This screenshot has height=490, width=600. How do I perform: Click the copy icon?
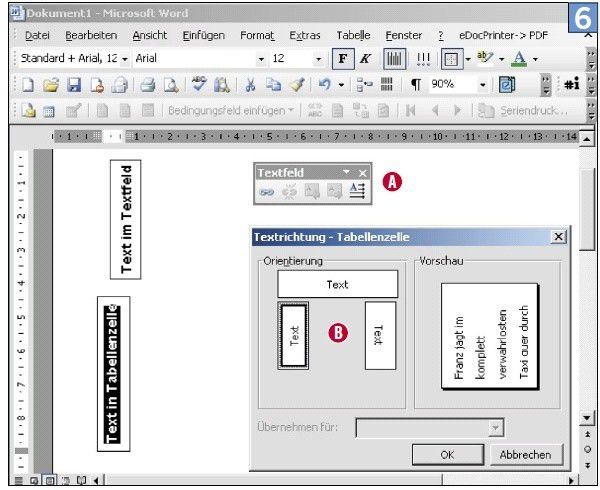coord(273,85)
